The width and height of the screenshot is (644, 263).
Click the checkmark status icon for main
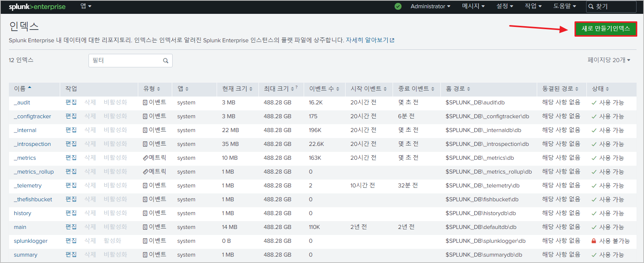pos(594,227)
